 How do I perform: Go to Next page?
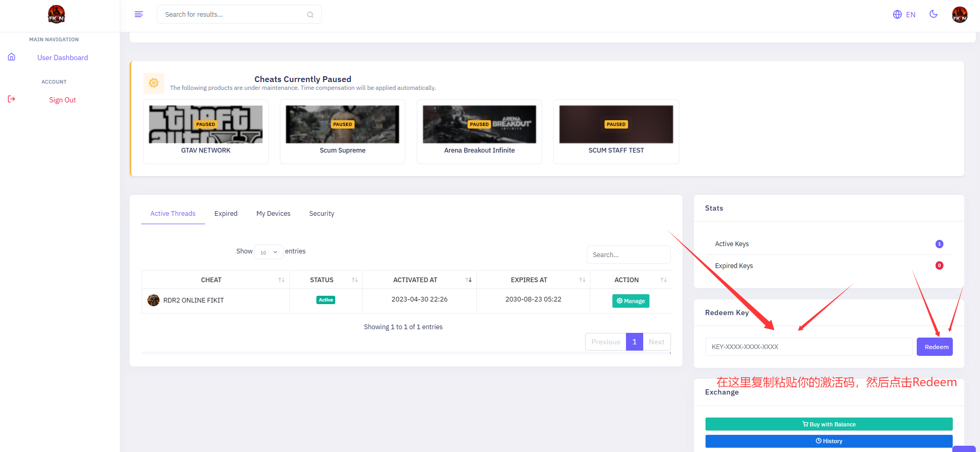pos(657,342)
